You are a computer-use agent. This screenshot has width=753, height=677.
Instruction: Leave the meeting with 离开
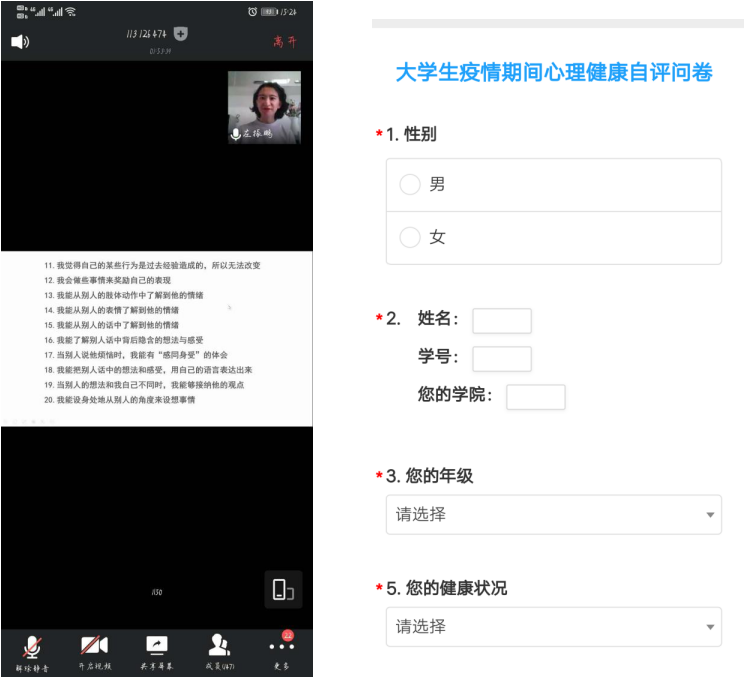tap(285, 42)
